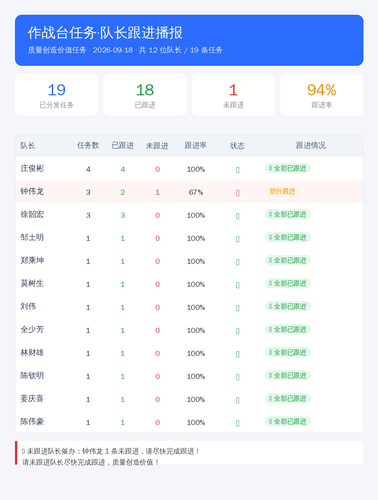Click the status icon in 林财雄's row
This screenshot has height=500, width=378.
click(x=238, y=354)
